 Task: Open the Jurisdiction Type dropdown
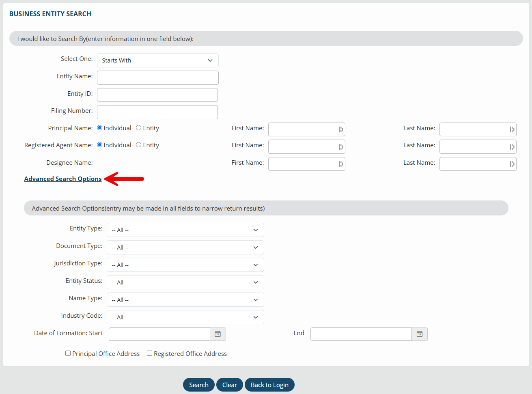[x=185, y=265]
